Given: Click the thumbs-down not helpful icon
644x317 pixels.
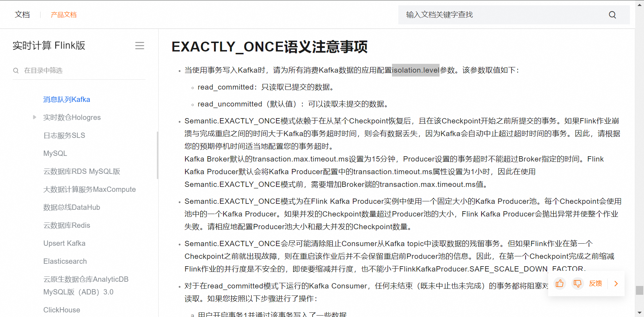Looking at the screenshot, I should tap(577, 284).
